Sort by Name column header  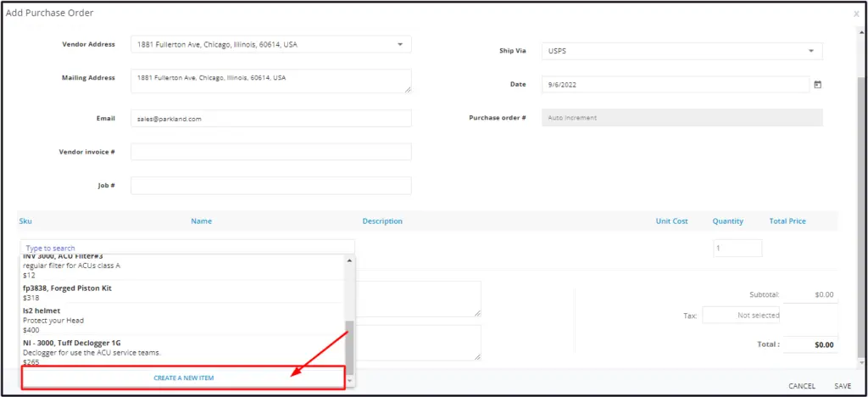(202, 221)
